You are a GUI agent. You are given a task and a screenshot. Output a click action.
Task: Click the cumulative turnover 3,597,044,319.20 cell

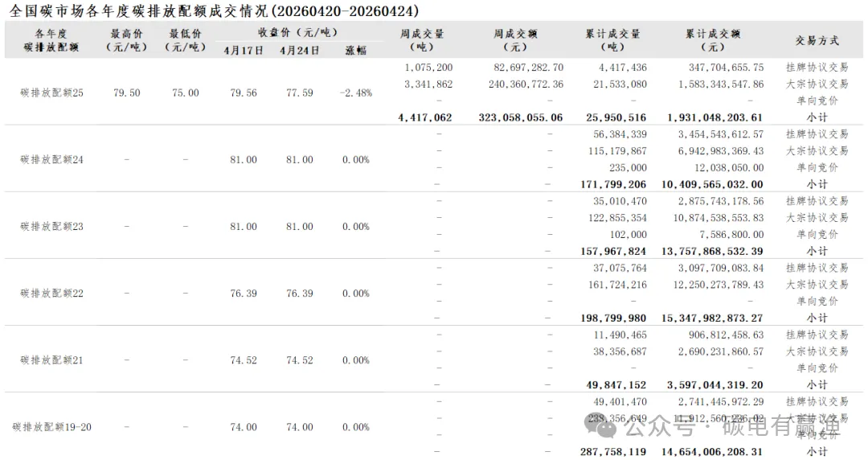click(x=714, y=385)
